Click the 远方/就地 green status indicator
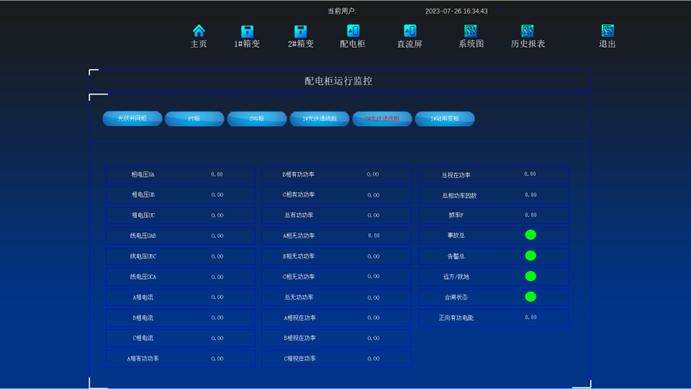691x389 pixels. [x=531, y=276]
